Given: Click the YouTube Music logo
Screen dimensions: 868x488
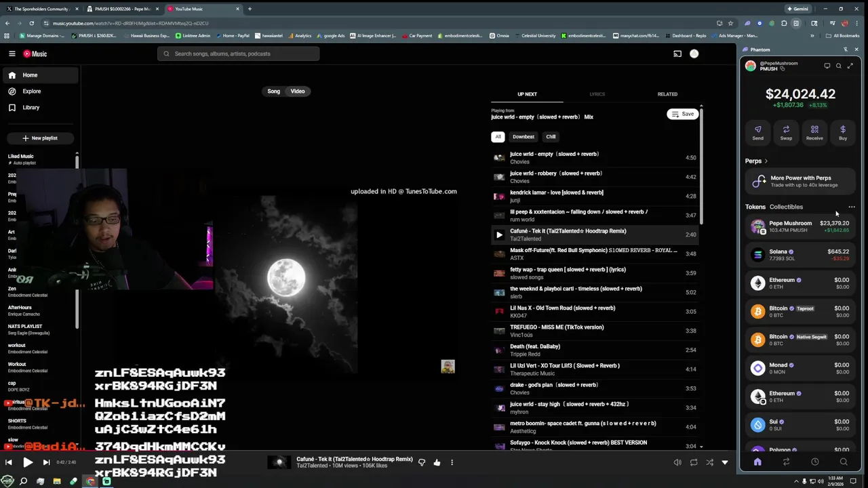Looking at the screenshot, I should [35, 54].
